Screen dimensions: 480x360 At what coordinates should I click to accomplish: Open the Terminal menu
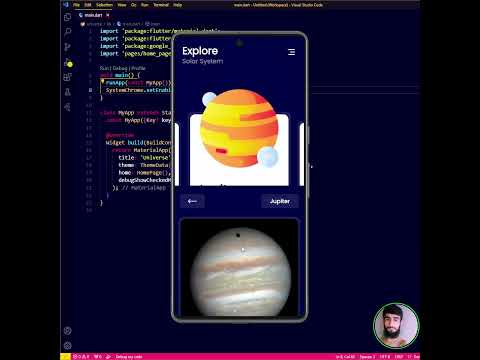click(161, 5)
